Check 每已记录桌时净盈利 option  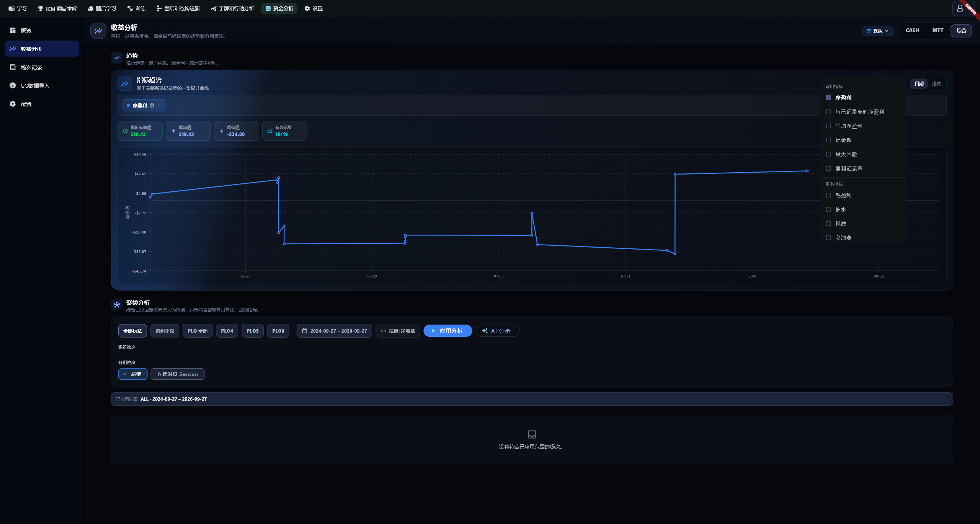[x=828, y=112]
